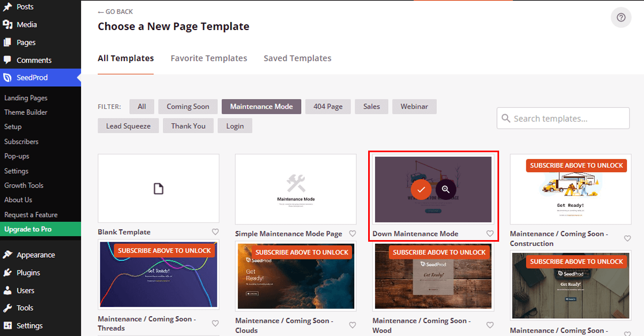
Task: Filter templates by Webinar
Action: [414, 107]
